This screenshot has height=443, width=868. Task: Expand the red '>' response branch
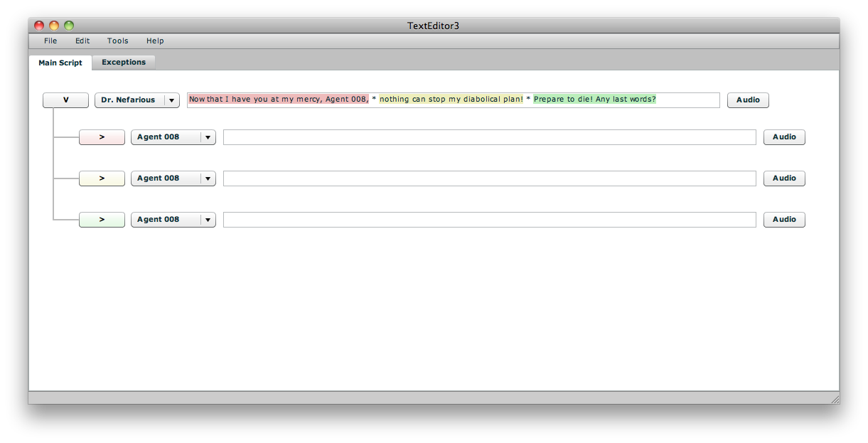pos(102,137)
